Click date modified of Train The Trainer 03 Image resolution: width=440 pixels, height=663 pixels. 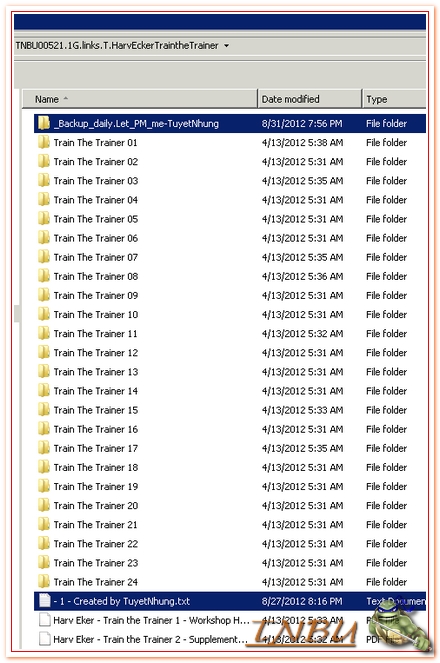[x=302, y=181]
